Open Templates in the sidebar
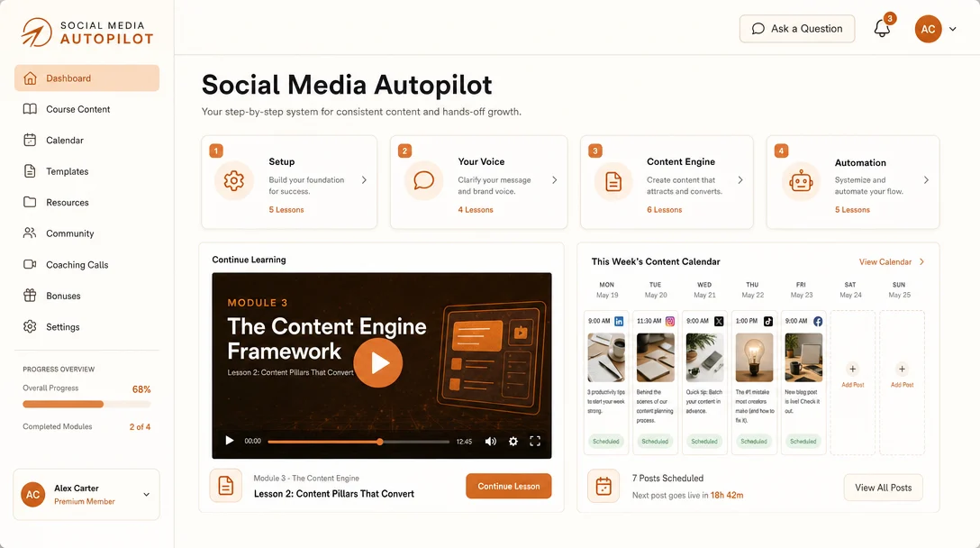This screenshot has height=548, width=980. (86, 171)
